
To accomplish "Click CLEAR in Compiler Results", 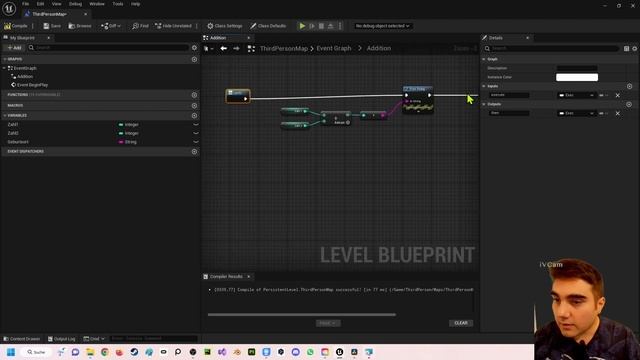I will 461,323.
